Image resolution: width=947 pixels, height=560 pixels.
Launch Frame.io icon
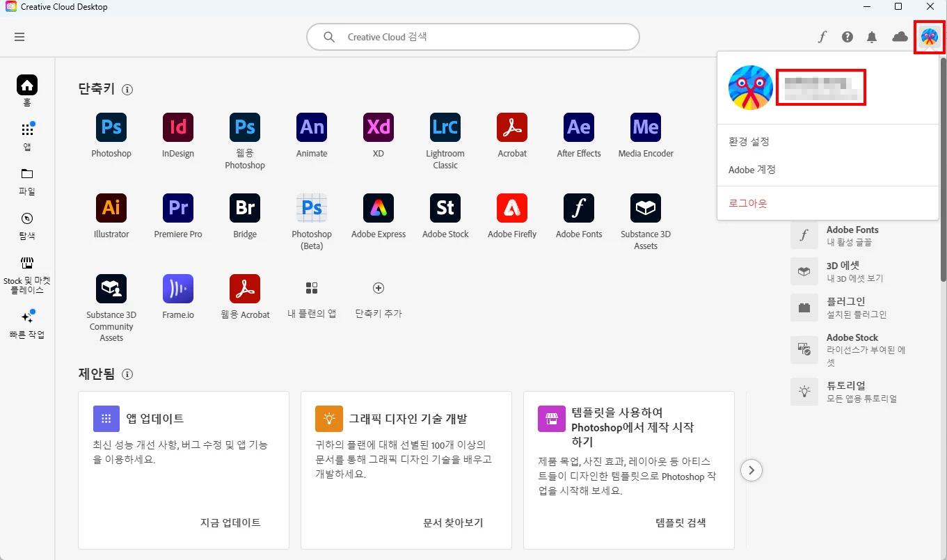tap(178, 289)
